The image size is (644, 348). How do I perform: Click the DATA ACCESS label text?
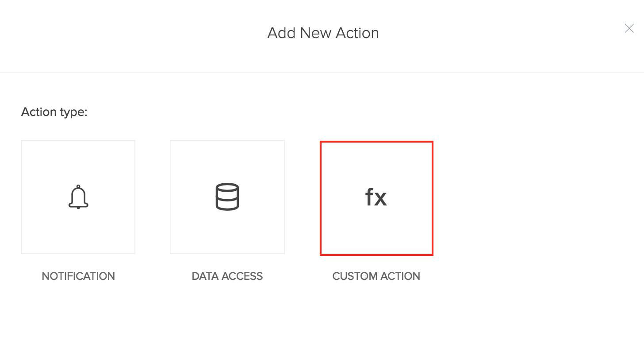(x=227, y=276)
